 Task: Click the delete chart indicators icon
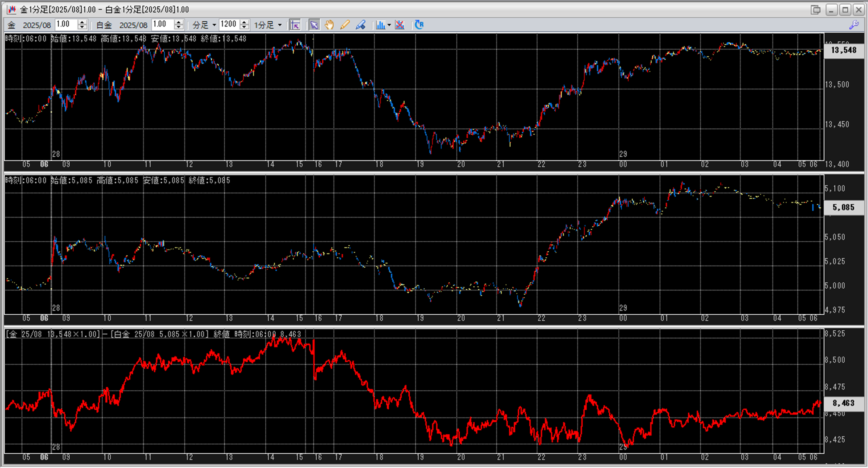[400, 25]
